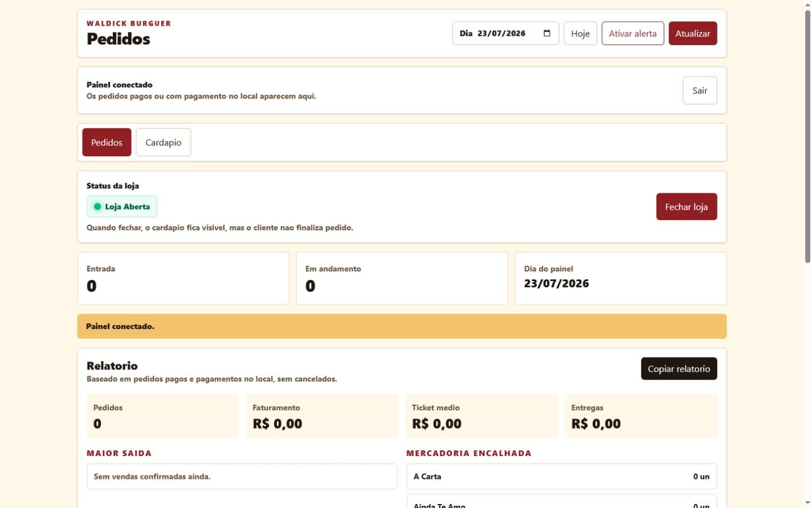Select the Em andamento counter card
This screenshot has width=812, height=508.
402,278
